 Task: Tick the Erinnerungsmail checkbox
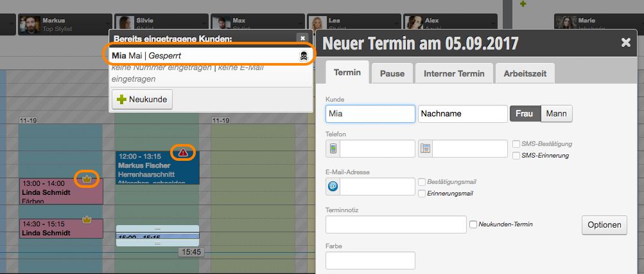point(422,194)
